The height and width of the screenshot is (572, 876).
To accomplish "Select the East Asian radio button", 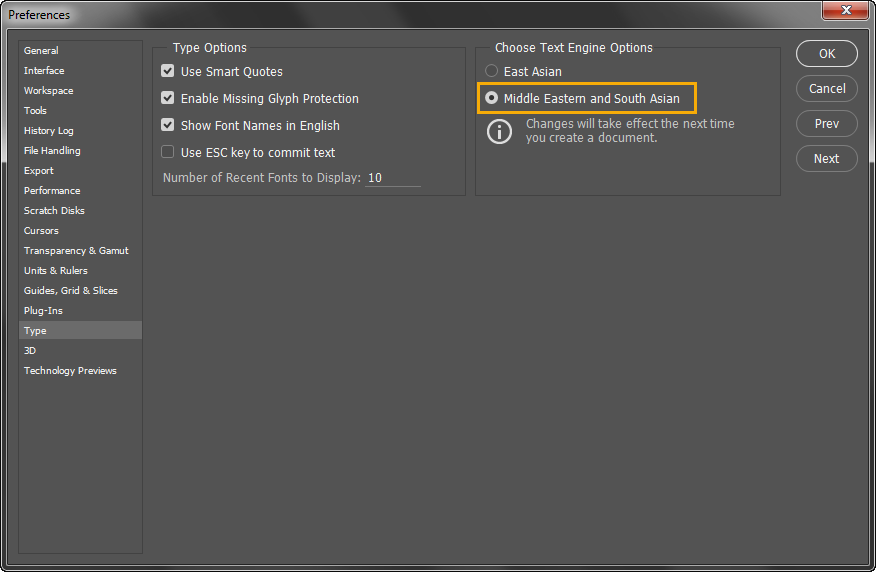I will 491,72.
